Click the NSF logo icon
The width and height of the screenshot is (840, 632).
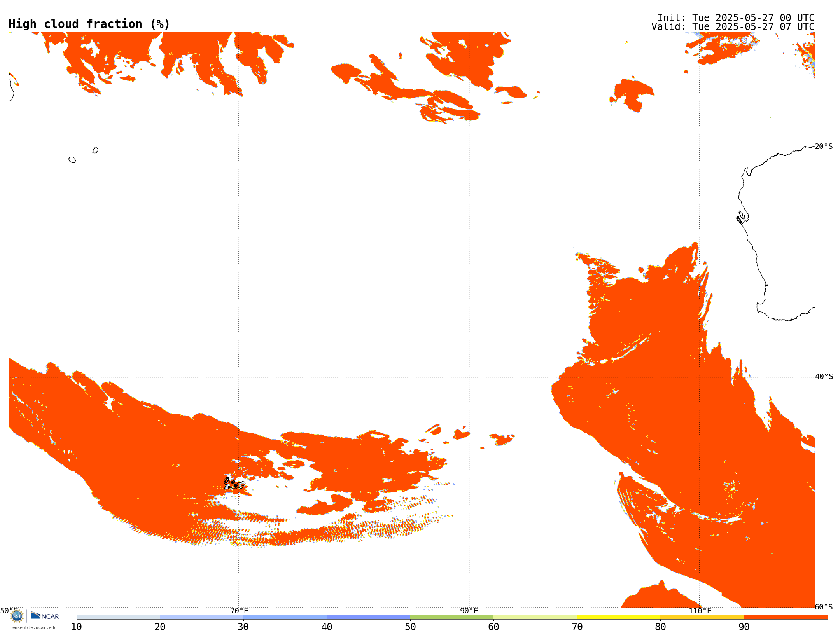[17, 616]
